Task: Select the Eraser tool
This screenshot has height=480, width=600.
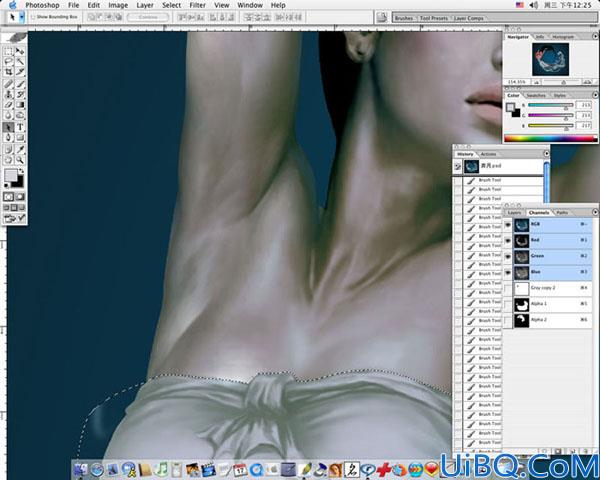Action: point(8,105)
